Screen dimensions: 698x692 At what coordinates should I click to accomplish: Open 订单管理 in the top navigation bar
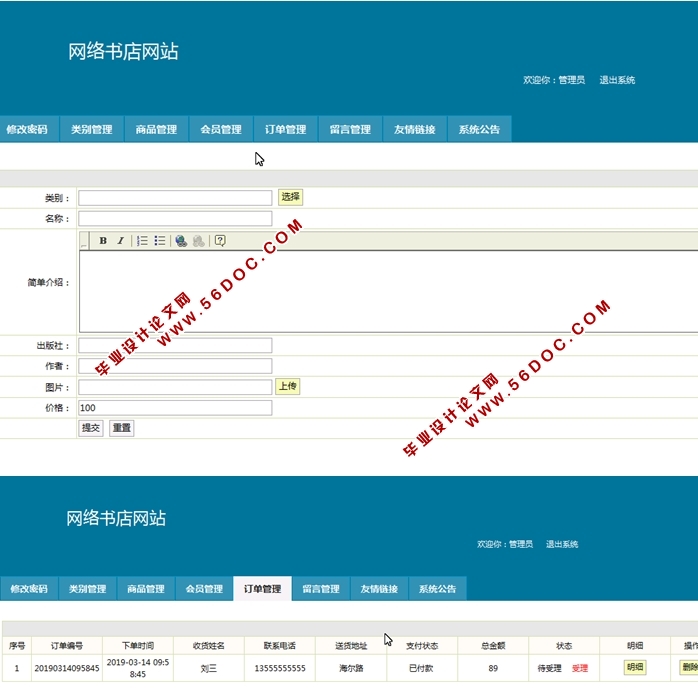pyautogui.click(x=285, y=129)
